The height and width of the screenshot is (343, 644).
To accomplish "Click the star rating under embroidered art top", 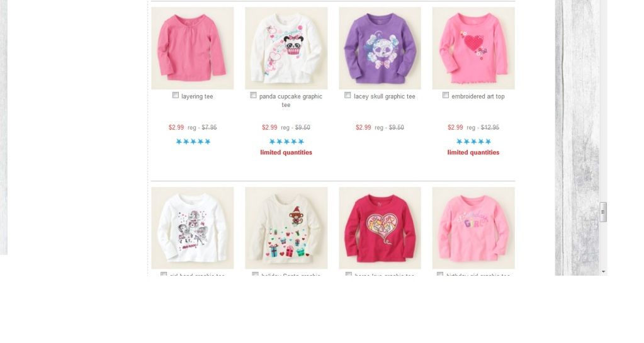I will pos(473,142).
